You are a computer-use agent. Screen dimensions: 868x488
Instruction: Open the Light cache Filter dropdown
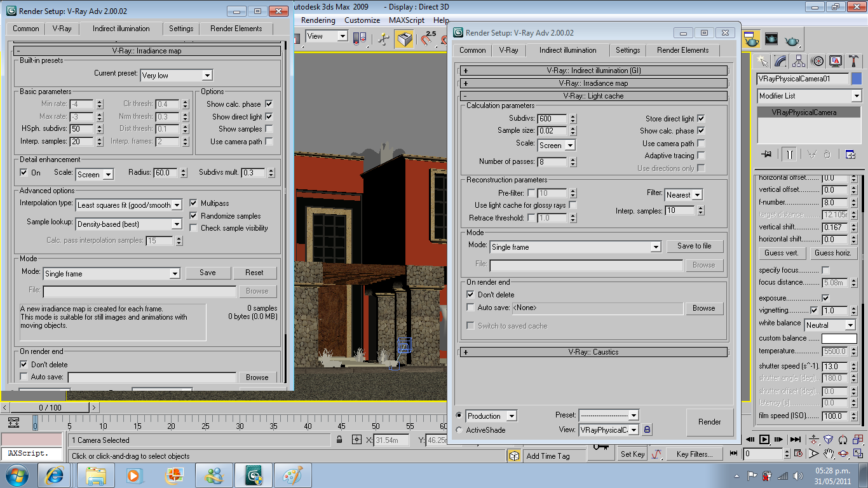pyautogui.click(x=684, y=195)
